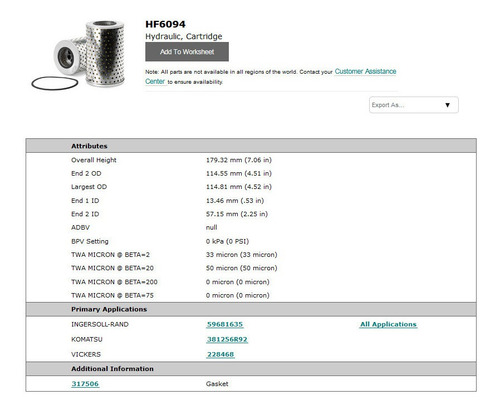This screenshot has width=500, height=413.
Task: Click the Primary Applications section header
Action: coord(251,309)
